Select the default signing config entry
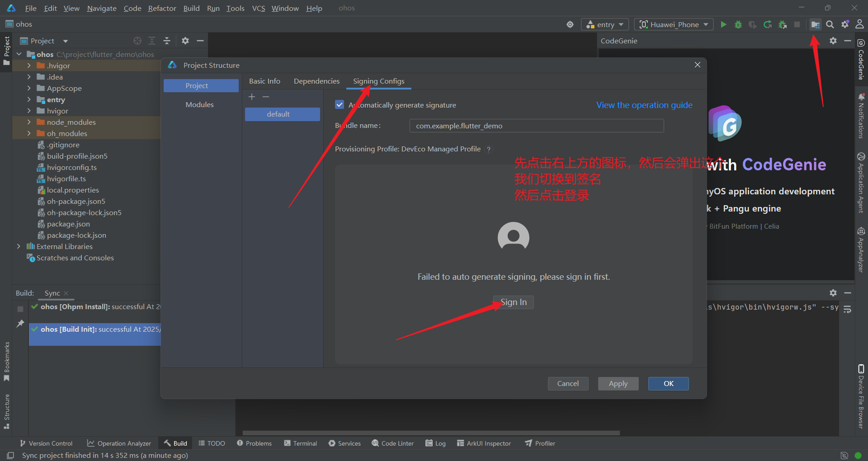 click(x=283, y=114)
